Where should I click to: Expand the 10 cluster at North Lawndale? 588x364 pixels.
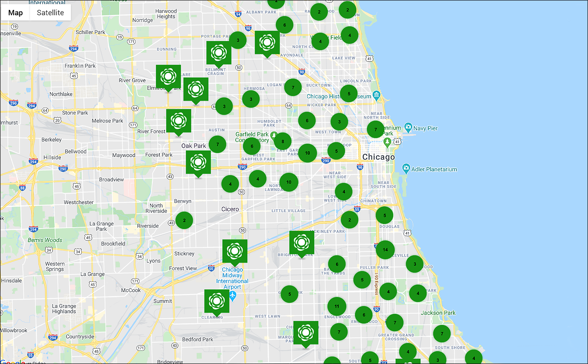pos(289,182)
